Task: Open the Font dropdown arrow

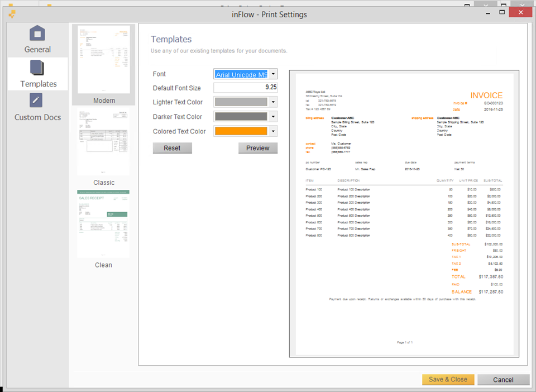Action: (273, 74)
